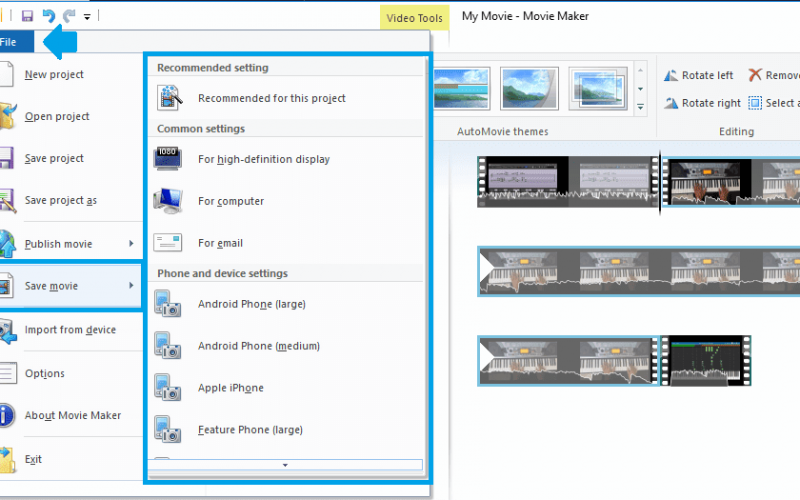This screenshot has height=500, width=800.
Task: Click scroll-down arrow of save settings list
Action: click(x=285, y=465)
